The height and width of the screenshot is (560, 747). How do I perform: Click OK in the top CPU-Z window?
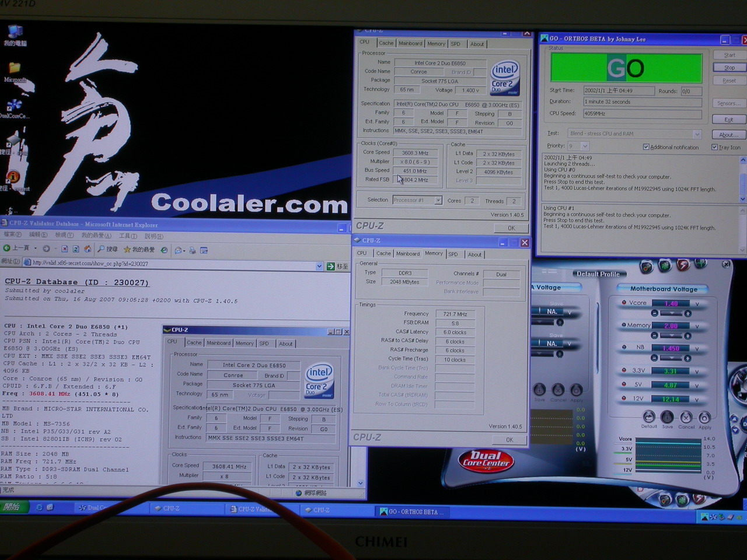pyautogui.click(x=511, y=228)
